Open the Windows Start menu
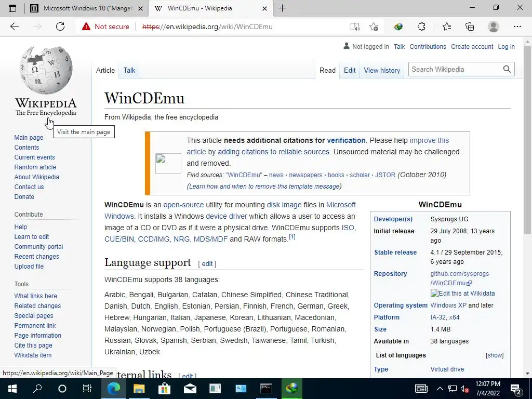This screenshot has height=399, width=532. click(x=12, y=389)
